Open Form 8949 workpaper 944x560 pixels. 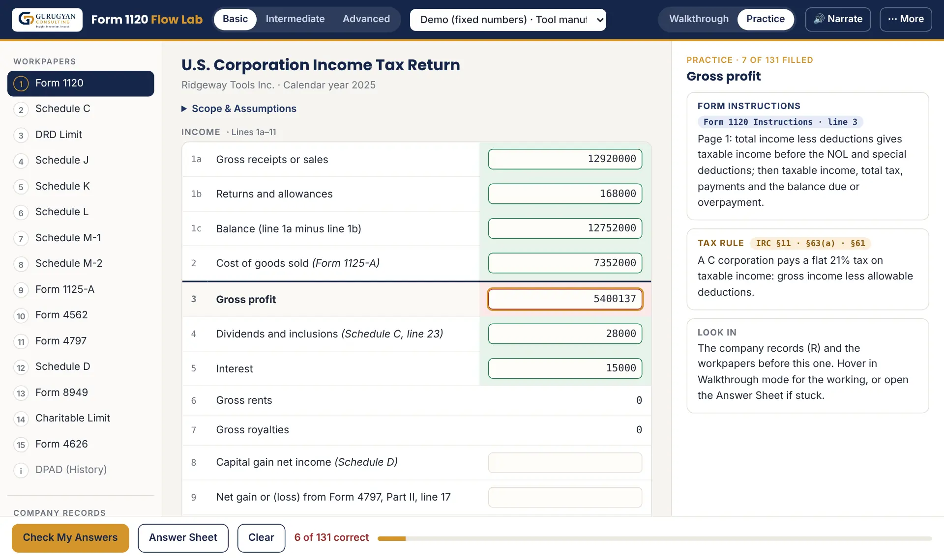[81, 392]
